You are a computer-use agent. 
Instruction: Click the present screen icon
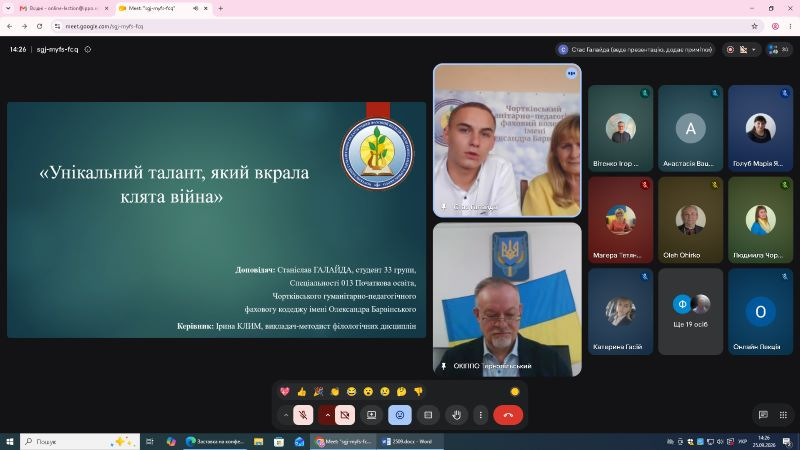[x=371, y=415]
